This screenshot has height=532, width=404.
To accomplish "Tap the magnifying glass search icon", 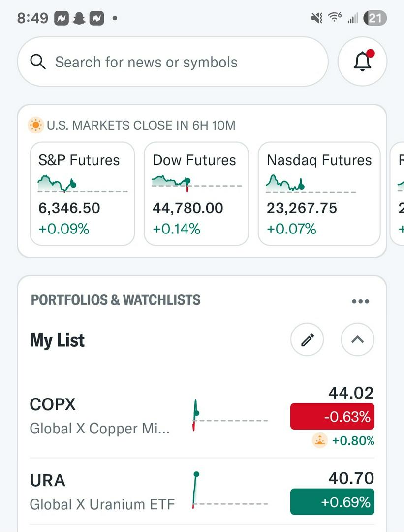I will coord(38,62).
